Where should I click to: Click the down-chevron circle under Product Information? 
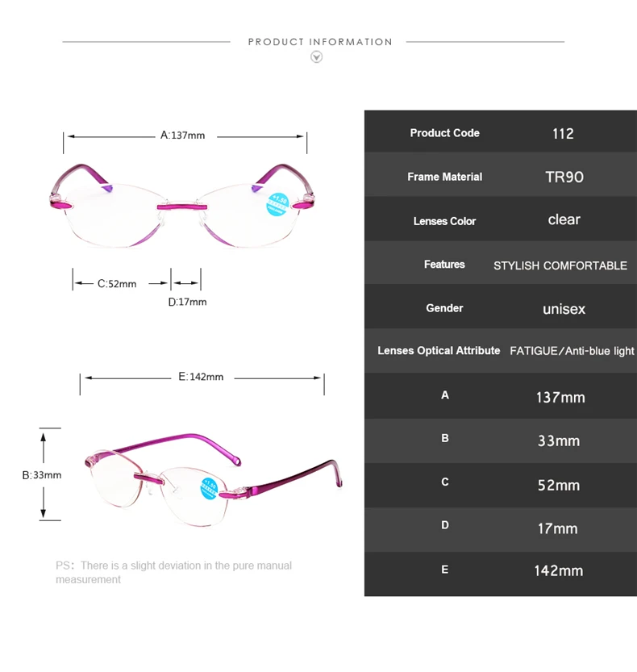click(x=317, y=56)
